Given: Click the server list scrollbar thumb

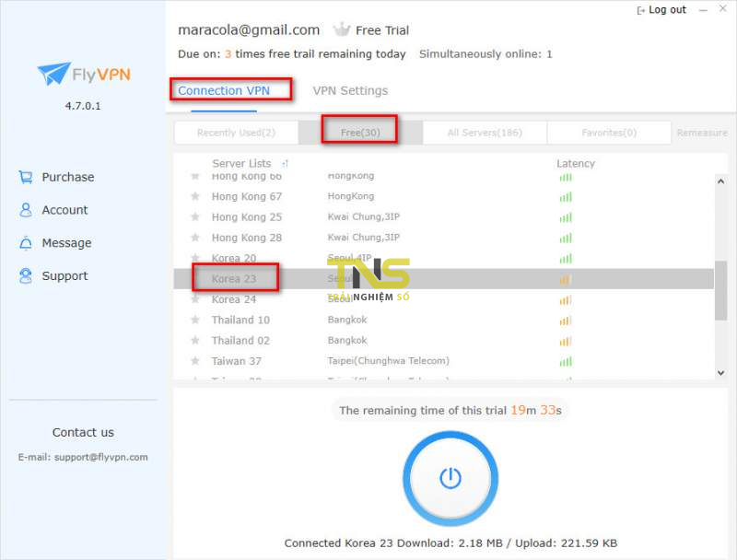Looking at the screenshot, I should pos(720,291).
